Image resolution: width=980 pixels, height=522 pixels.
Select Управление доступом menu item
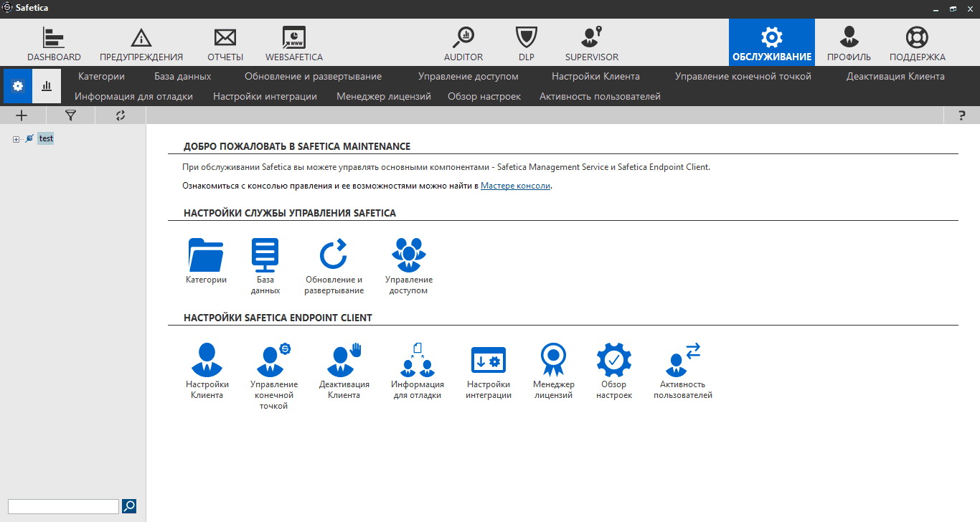(468, 76)
